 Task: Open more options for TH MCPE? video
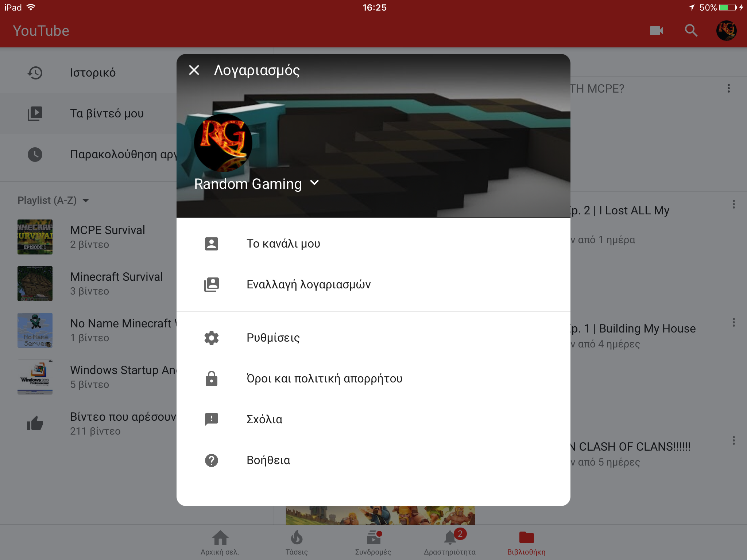point(729,88)
